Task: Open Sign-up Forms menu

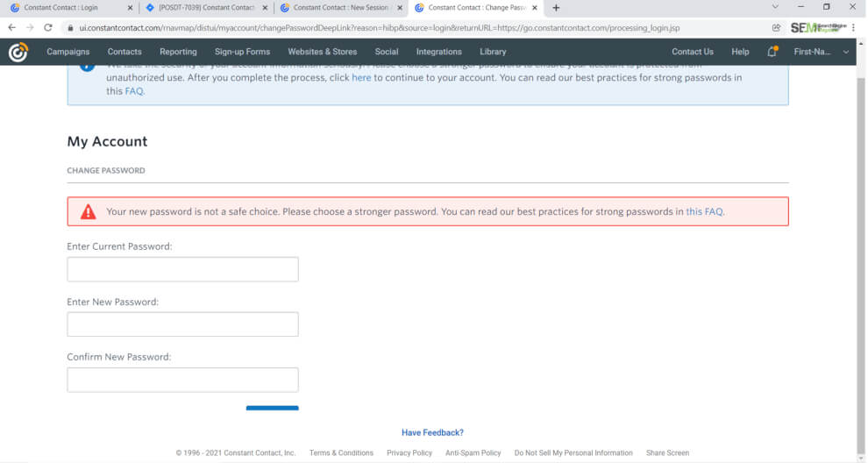Action: coord(243,52)
